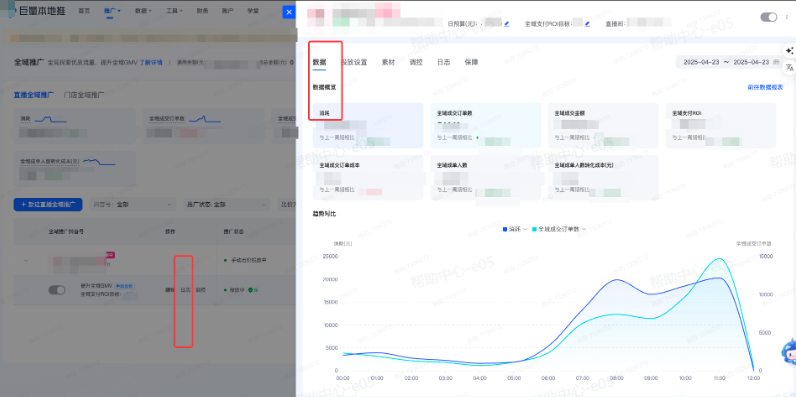Click 调控 in the table row actions

coord(201,290)
